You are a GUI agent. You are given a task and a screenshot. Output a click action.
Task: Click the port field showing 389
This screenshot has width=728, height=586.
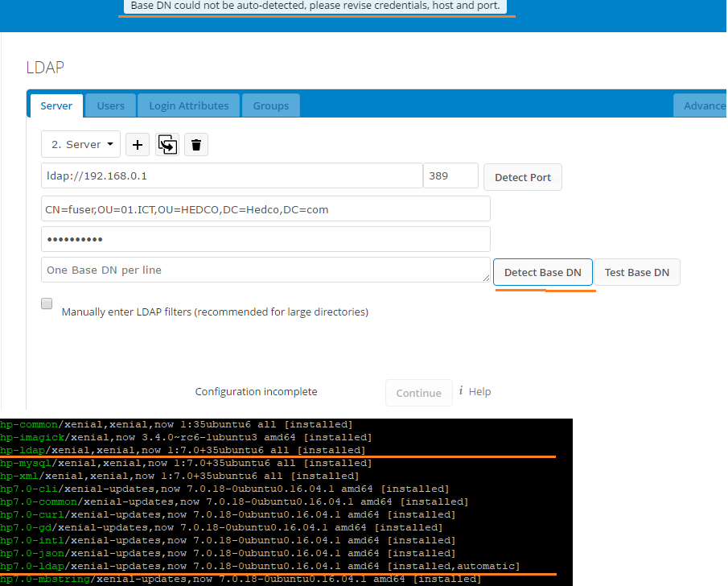coord(450,175)
